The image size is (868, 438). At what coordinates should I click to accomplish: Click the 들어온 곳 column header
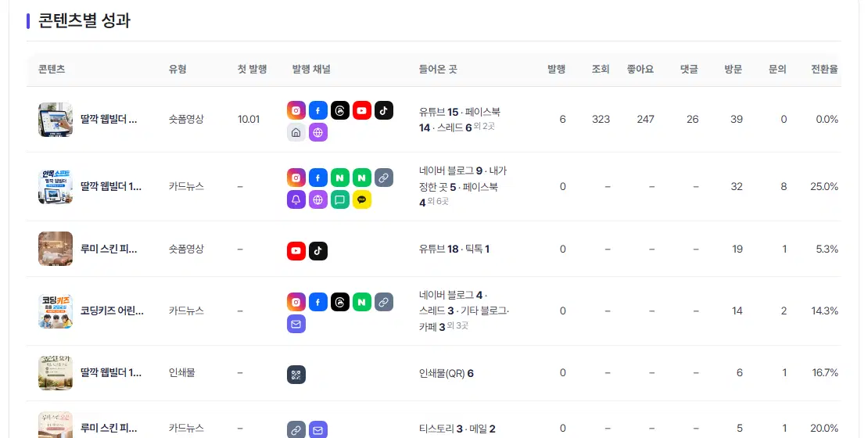click(438, 69)
